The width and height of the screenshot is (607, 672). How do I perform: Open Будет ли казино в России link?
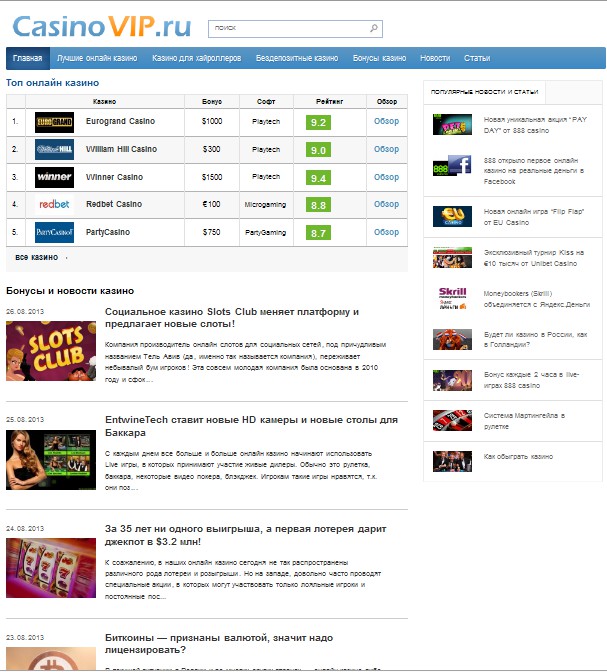click(535, 339)
